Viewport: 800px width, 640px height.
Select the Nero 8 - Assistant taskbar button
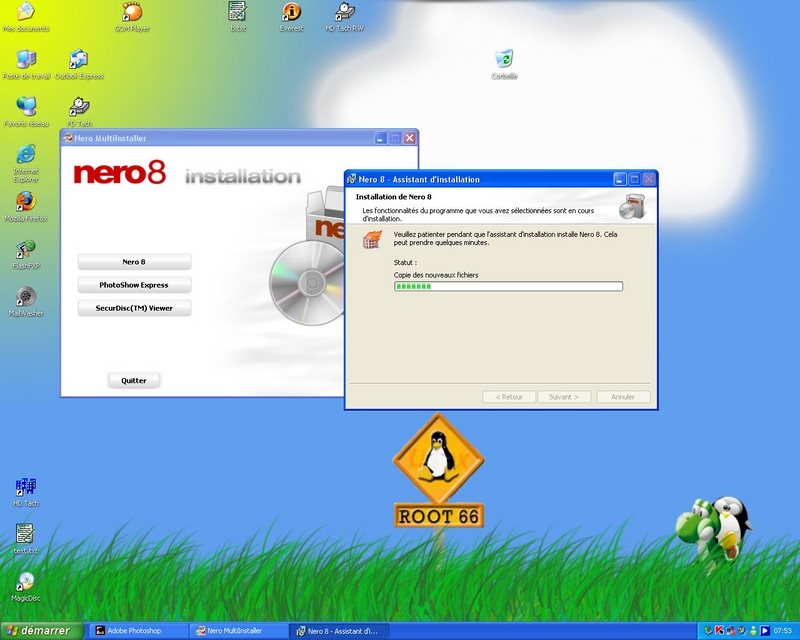click(339, 631)
